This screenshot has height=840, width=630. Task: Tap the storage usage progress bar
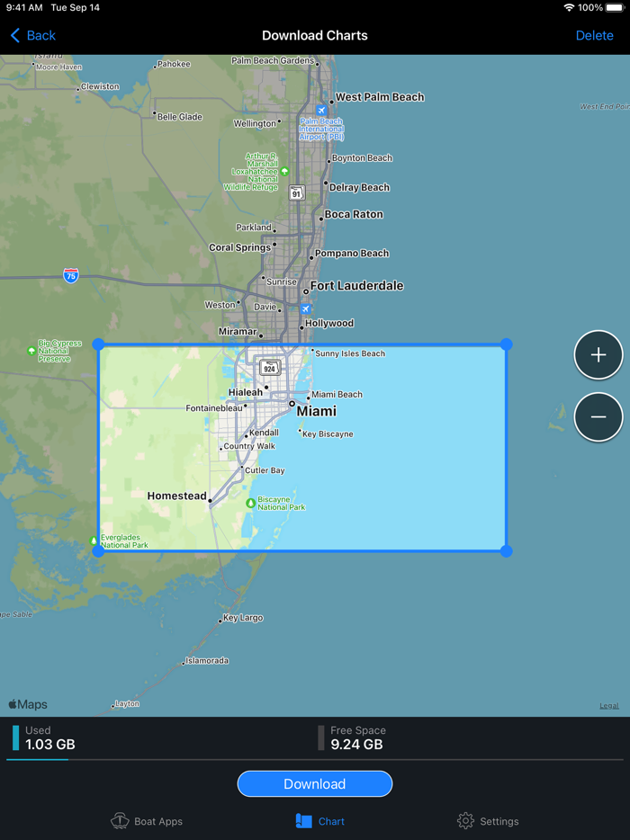tap(315, 759)
